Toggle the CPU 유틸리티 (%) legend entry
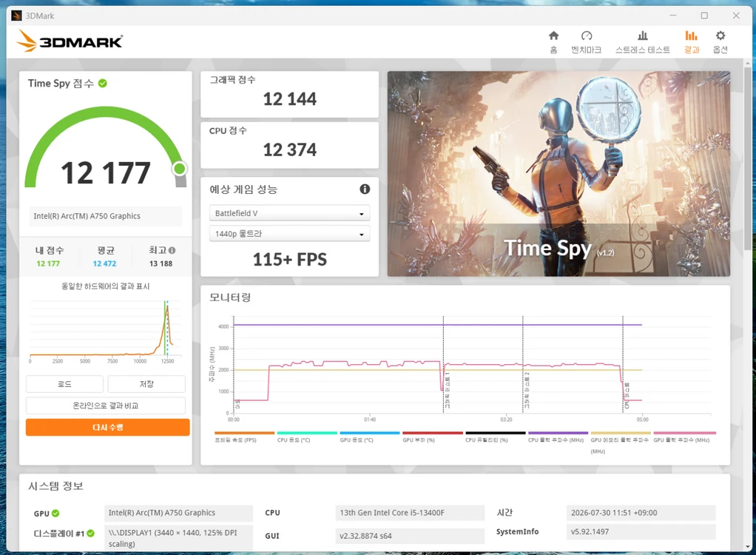 pos(495,437)
